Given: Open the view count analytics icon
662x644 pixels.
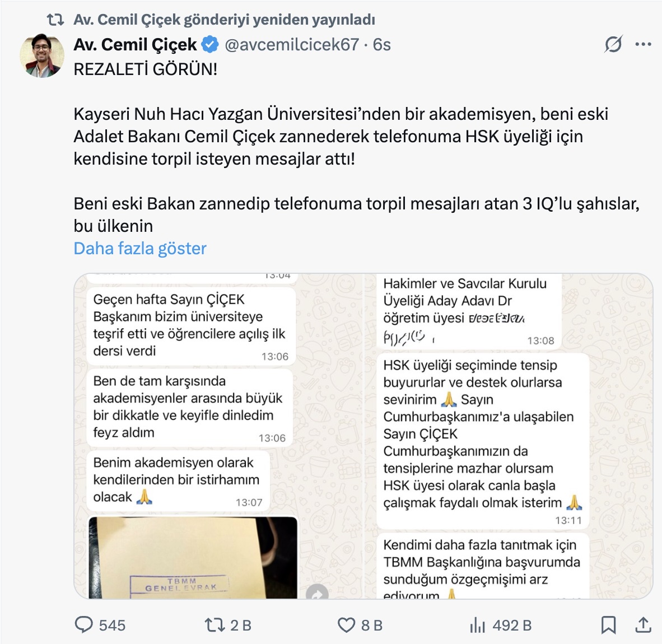Looking at the screenshot, I should tap(477, 625).
